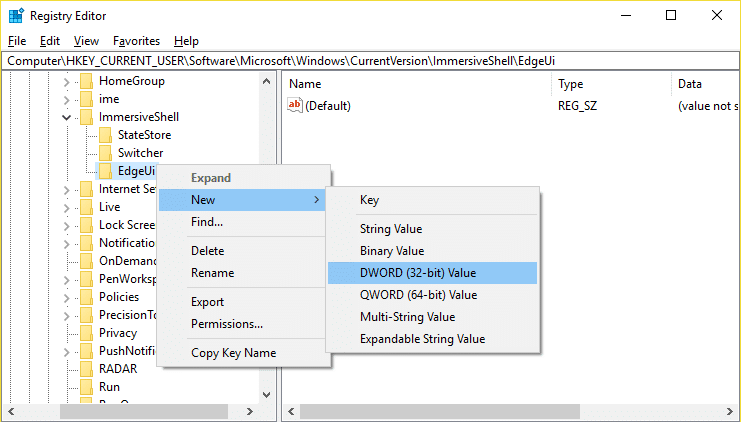Image resolution: width=741 pixels, height=422 pixels.
Task: Click the Registry Editor app icon in title bar
Action: 16,16
